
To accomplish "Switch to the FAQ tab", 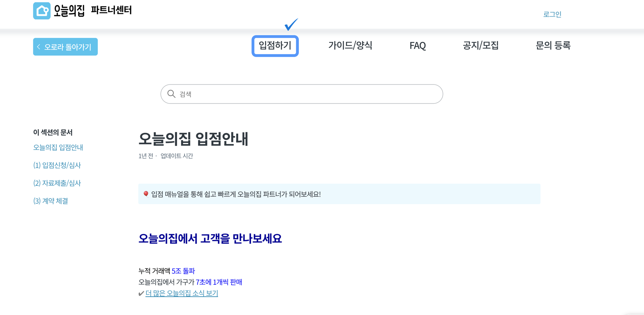I will coord(418,46).
